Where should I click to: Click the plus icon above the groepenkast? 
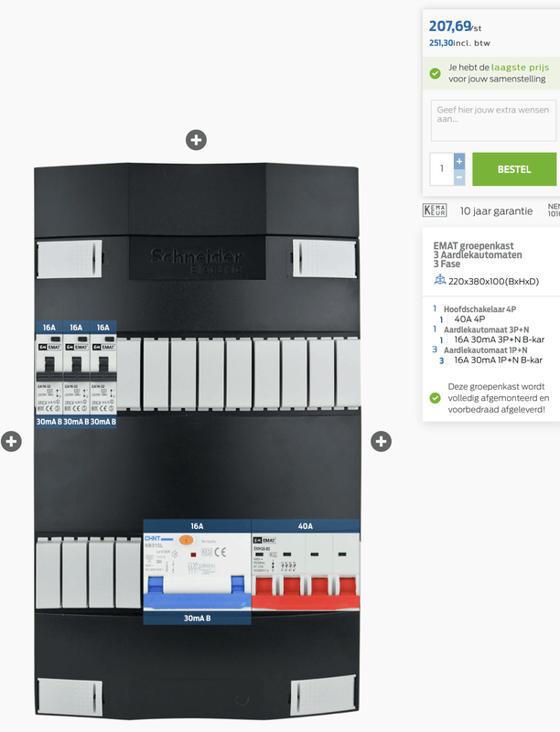(196, 140)
